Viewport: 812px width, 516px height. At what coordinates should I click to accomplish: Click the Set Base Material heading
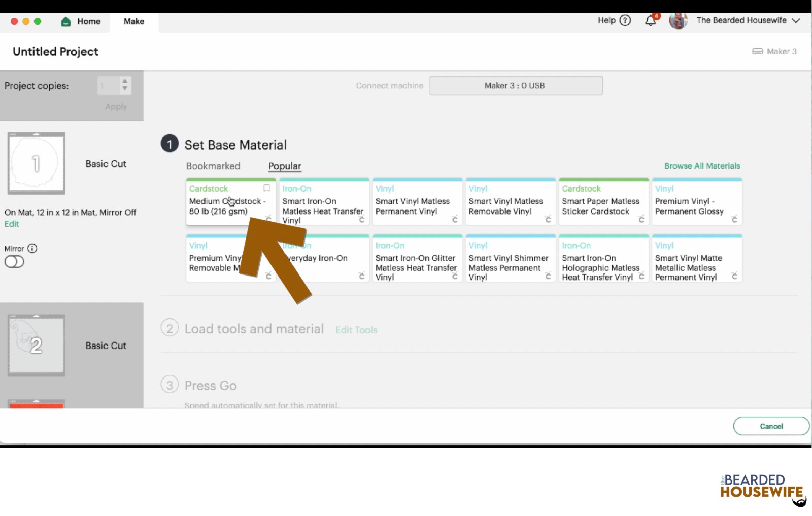click(235, 145)
